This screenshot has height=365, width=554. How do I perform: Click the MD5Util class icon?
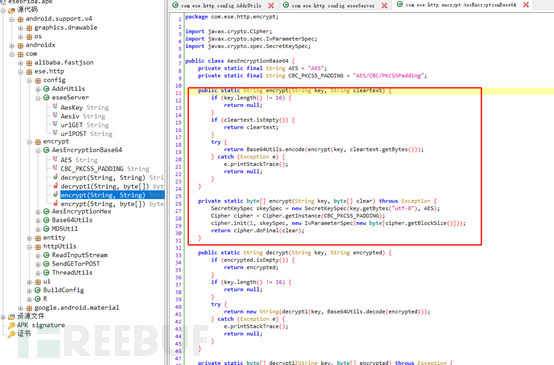pos(46,229)
